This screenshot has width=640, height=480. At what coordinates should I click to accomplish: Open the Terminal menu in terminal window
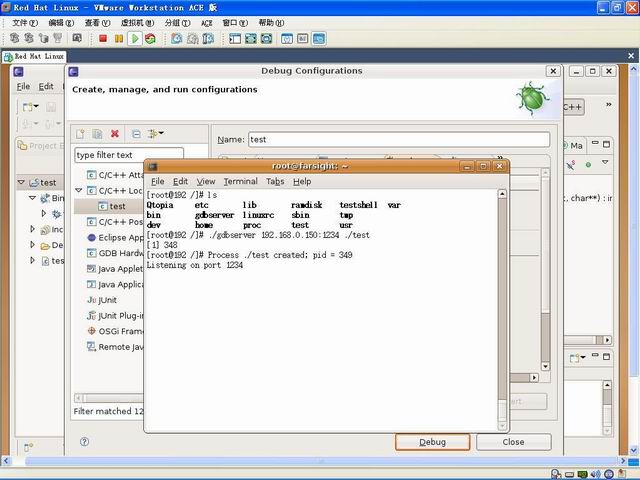pyautogui.click(x=240, y=181)
